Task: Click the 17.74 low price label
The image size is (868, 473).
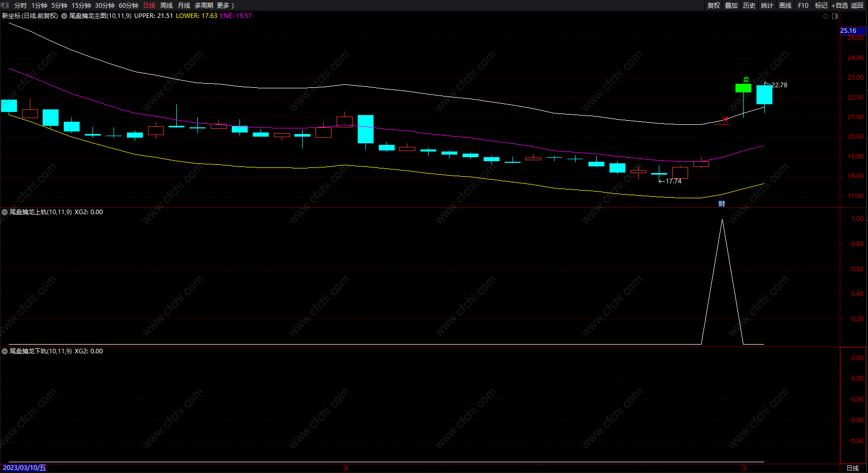Action: pyautogui.click(x=674, y=181)
